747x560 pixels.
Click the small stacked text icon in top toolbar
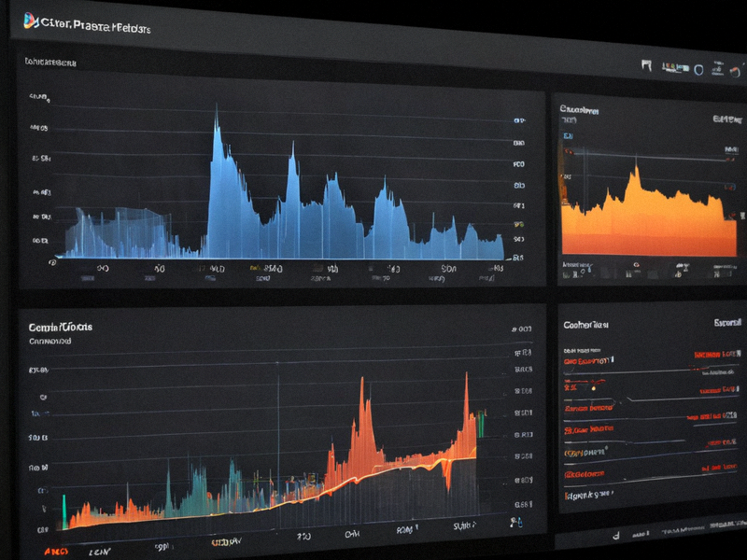click(717, 68)
